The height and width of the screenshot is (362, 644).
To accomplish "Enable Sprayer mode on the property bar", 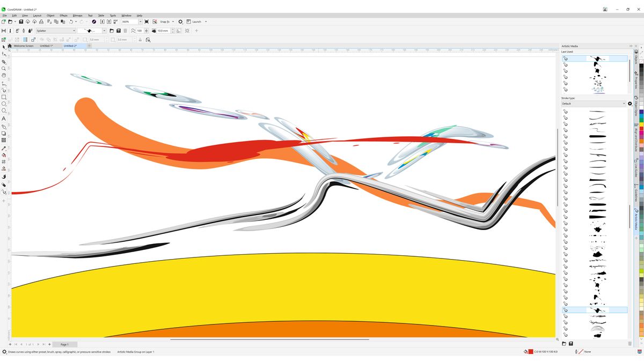I will (x=17, y=31).
